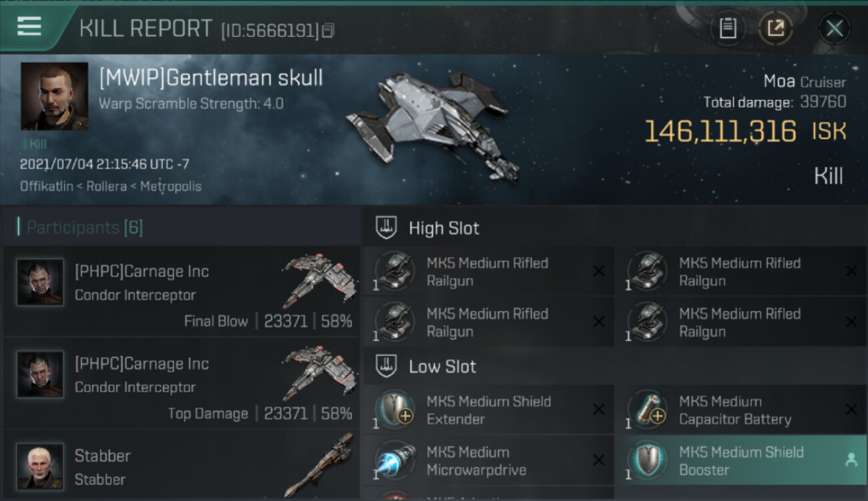Click the clipboard icon in header
868x501 pixels.
[x=728, y=29]
